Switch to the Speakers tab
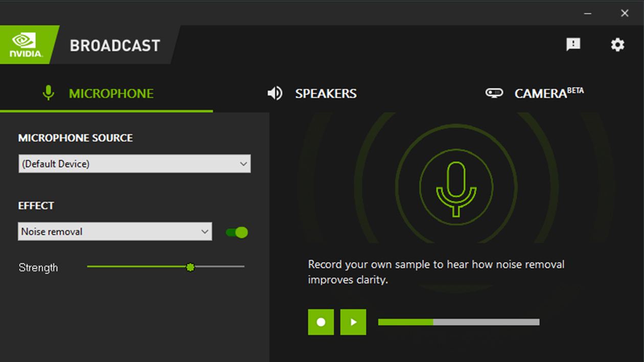The image size is (644, 362). (x=326, y=94)
